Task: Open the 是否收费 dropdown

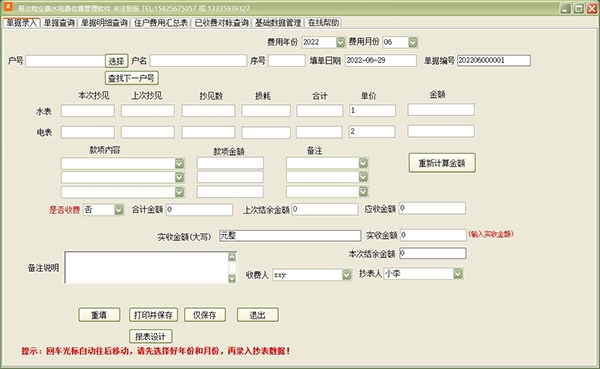Action: pyautogui.click(x=119, y=210)
